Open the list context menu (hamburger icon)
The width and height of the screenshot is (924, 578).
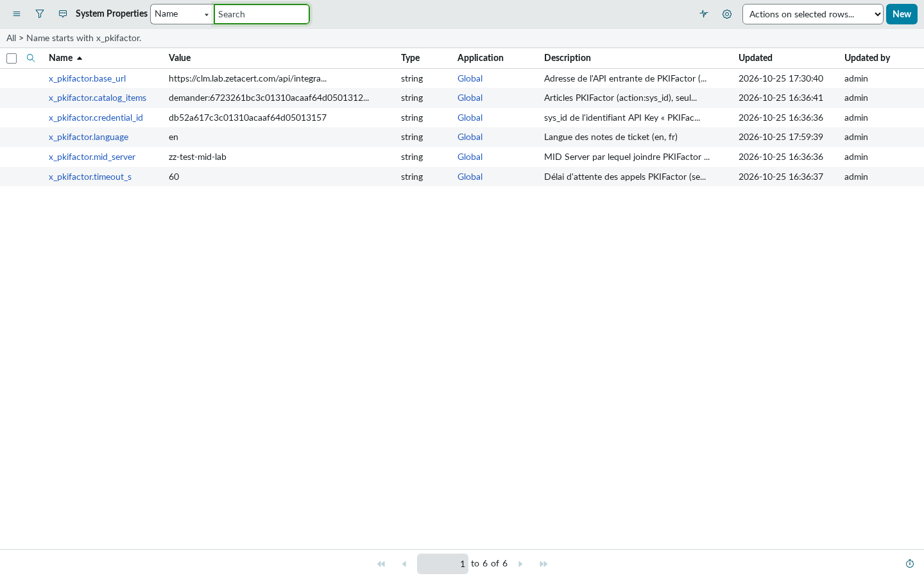tap(17, 14)
